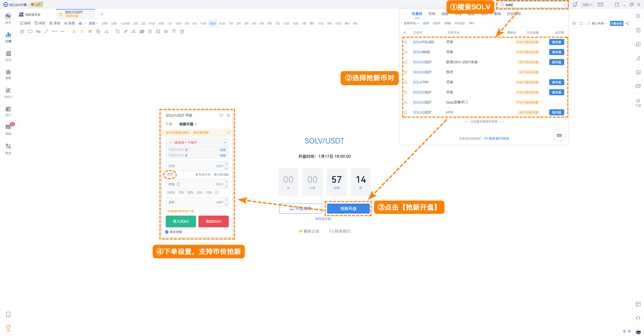Screen dimensions: 644x336
Task: Set quantity to 100% preset
Action: (171, 193)
